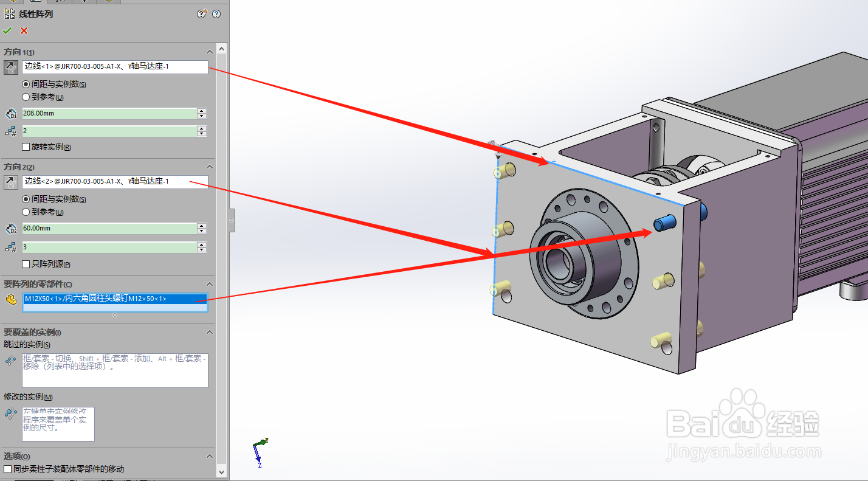Screen dimensions: 868x481
Task: Click the components-to-pattern yellow part icon
Action: coord(11,299)
